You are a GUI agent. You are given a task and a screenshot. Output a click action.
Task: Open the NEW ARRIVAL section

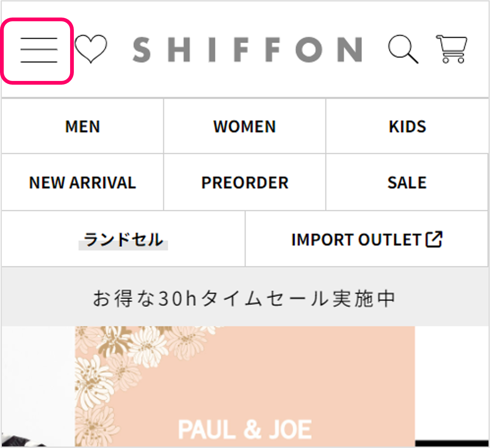(82, 182)
